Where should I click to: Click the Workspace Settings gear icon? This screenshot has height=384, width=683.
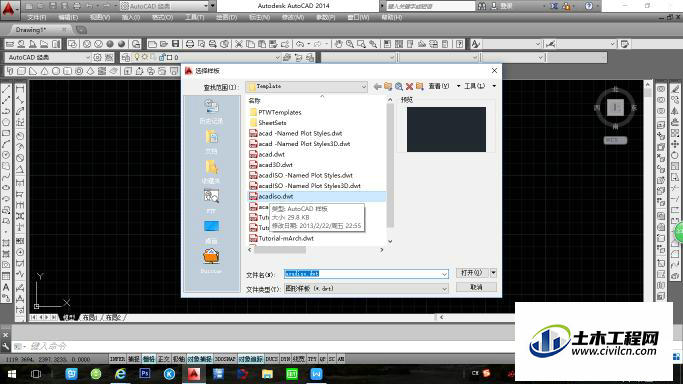click(x=98, y=57)
